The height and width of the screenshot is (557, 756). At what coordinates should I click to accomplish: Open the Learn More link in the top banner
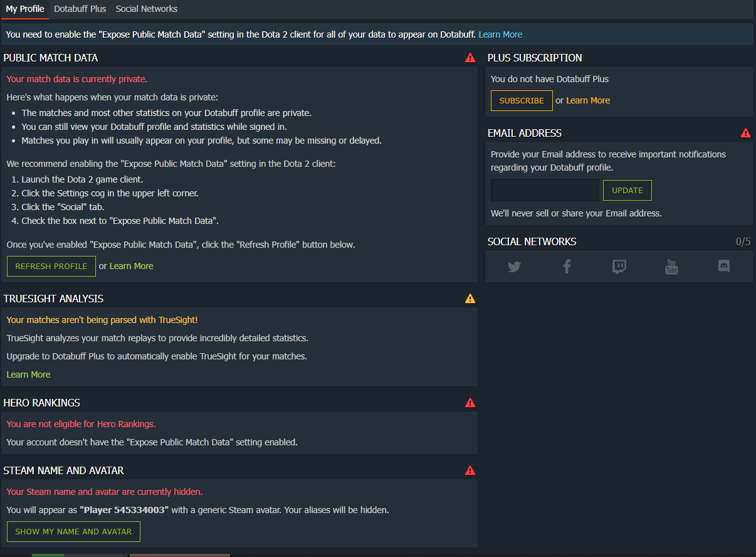500,34
